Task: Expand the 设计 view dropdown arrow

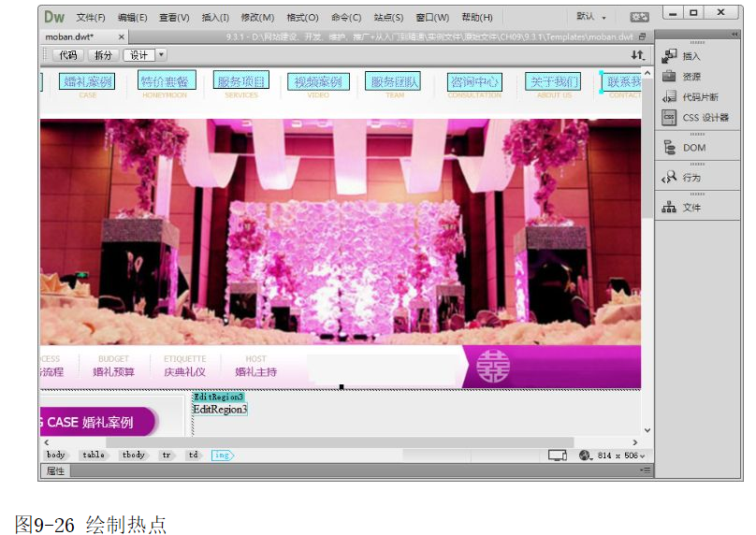Action: coord(161,55)
